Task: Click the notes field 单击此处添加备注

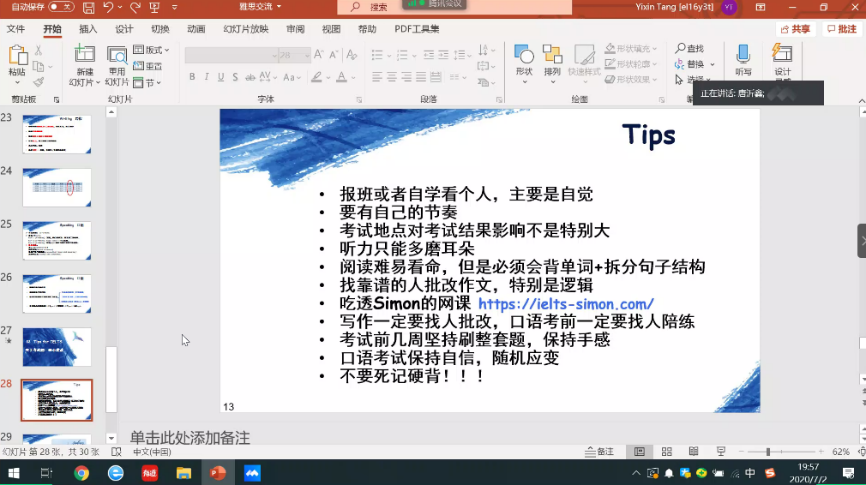Action: pyautogui.click(x=190, y=437)
